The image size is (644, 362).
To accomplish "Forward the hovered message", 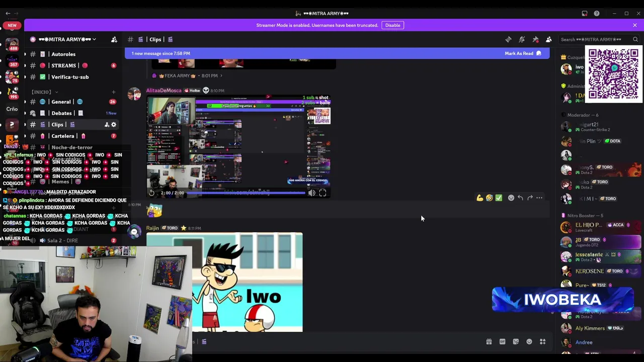I will 530,198.
